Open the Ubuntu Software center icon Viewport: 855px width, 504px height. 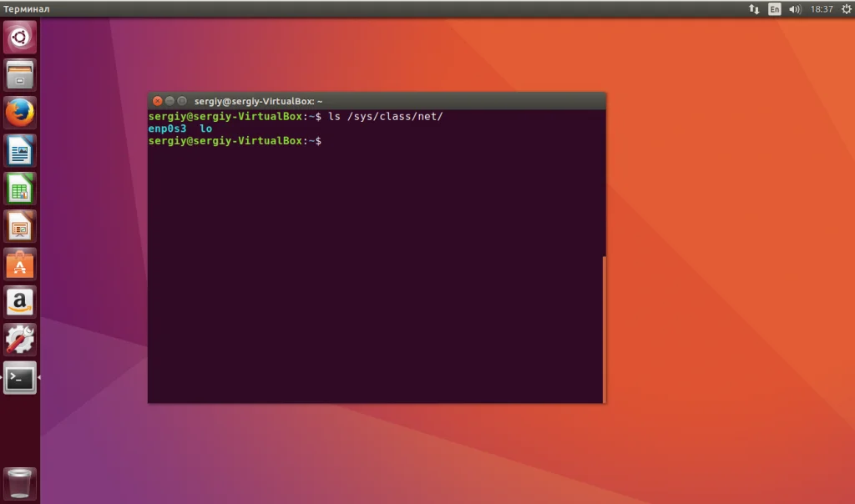[20, 265]
